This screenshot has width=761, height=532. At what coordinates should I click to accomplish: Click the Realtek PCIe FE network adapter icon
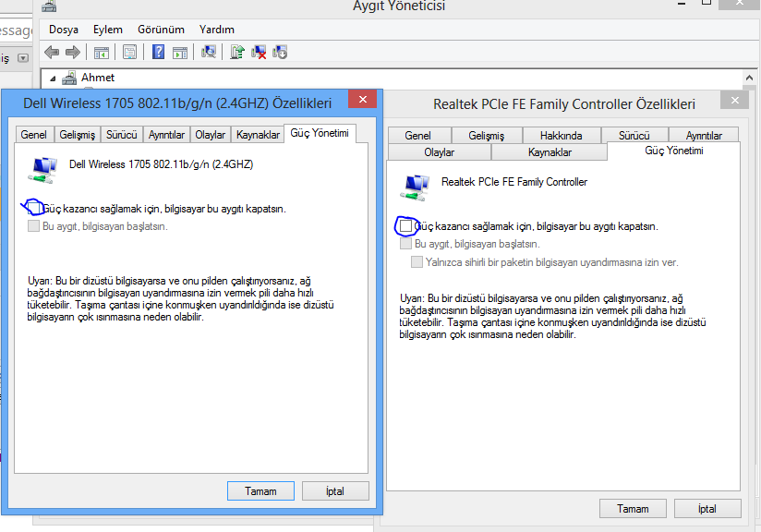pyautogui.click(x=415, y=187)
